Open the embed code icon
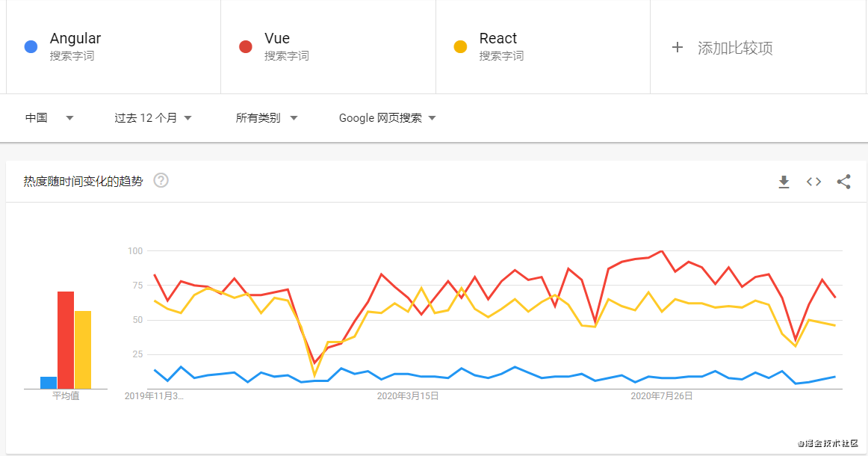 point(813,182)
